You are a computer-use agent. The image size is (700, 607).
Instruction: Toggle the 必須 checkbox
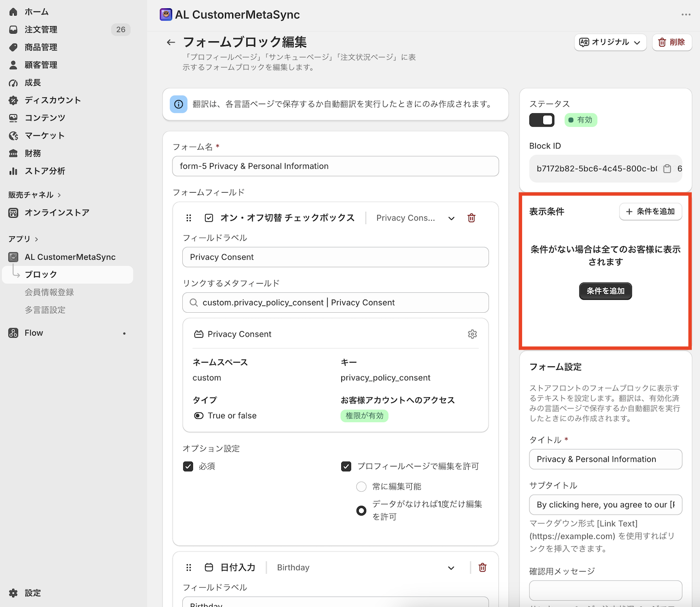point(188,466)
